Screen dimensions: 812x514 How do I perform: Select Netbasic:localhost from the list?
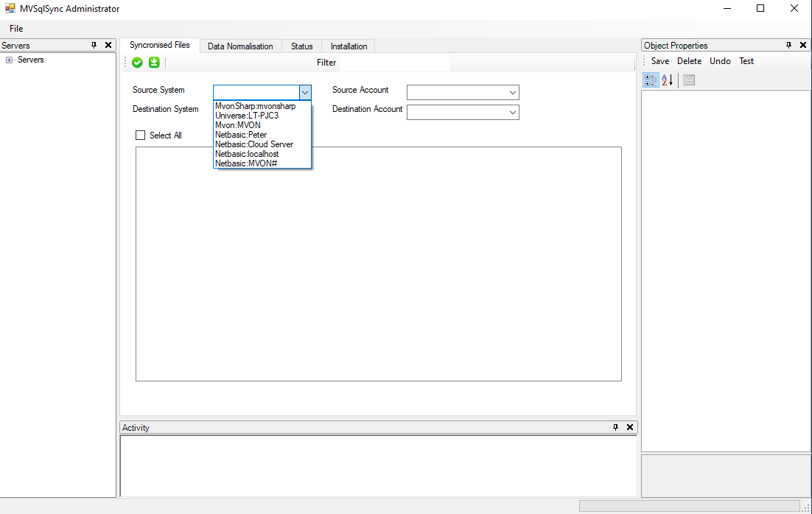pyautogui.click(x=262, y=154)
